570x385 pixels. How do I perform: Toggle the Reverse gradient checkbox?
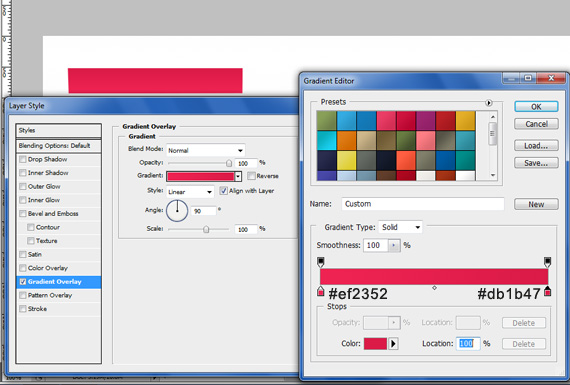pyautogui.click(x=251, y=176)
